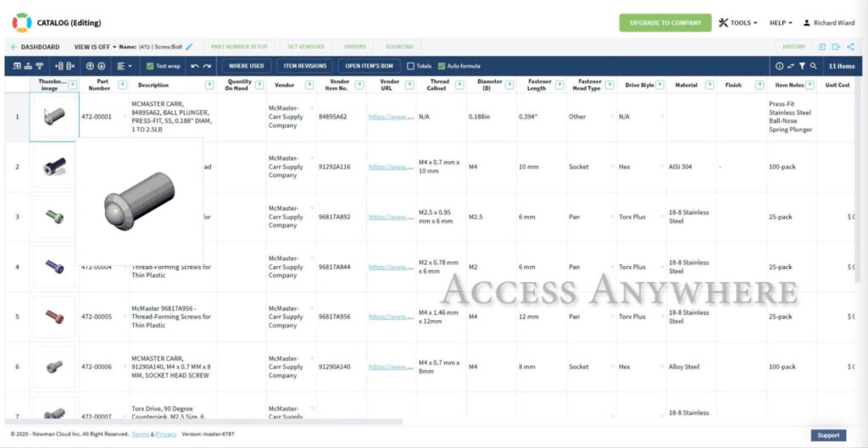Viewport: 868px width, 448px height.
Task: Open the PART NUMBER SETUP tab
Action: (x=239, y=47)
